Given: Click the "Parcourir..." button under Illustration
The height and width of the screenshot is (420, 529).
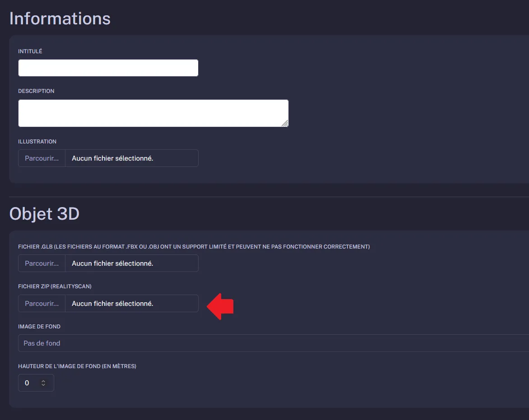Looking at the screenshot, I should (42, 158).
